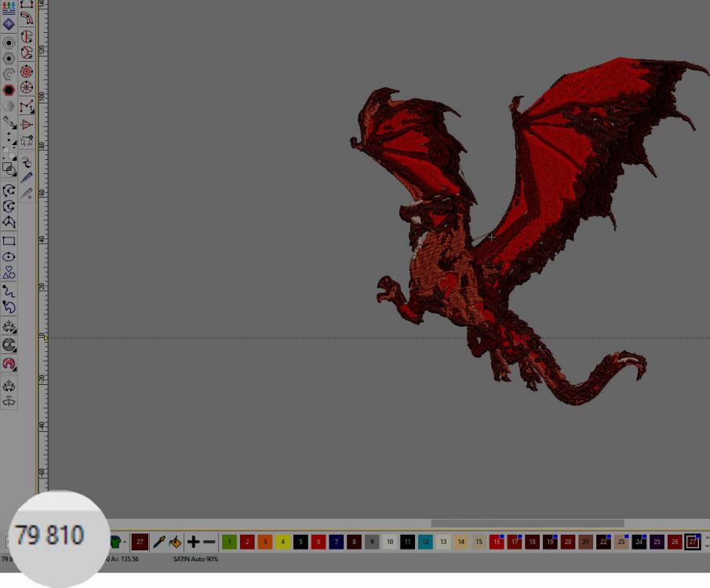
Task: Select the red horseshoe magnet tool
Action: coord(9,364)
